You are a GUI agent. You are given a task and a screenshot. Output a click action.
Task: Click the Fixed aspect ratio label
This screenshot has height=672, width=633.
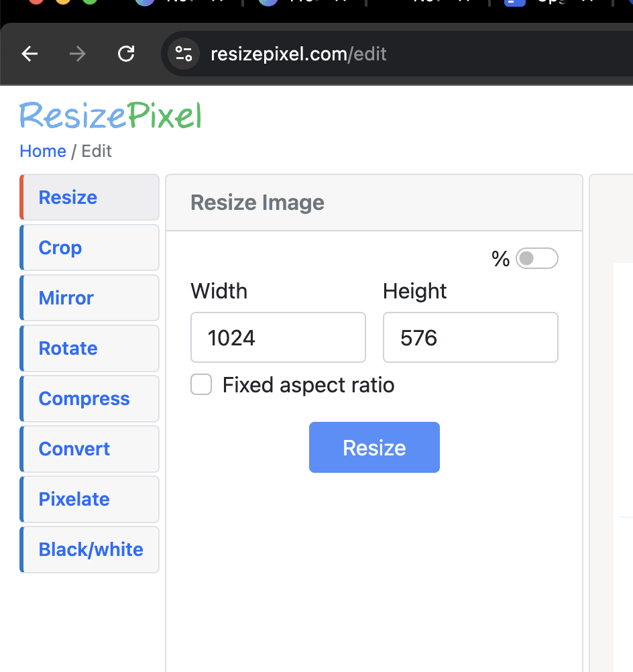308,385
